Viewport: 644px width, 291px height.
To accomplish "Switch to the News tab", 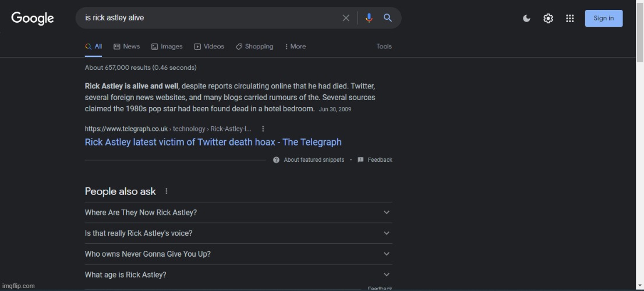I will [126, 47].
